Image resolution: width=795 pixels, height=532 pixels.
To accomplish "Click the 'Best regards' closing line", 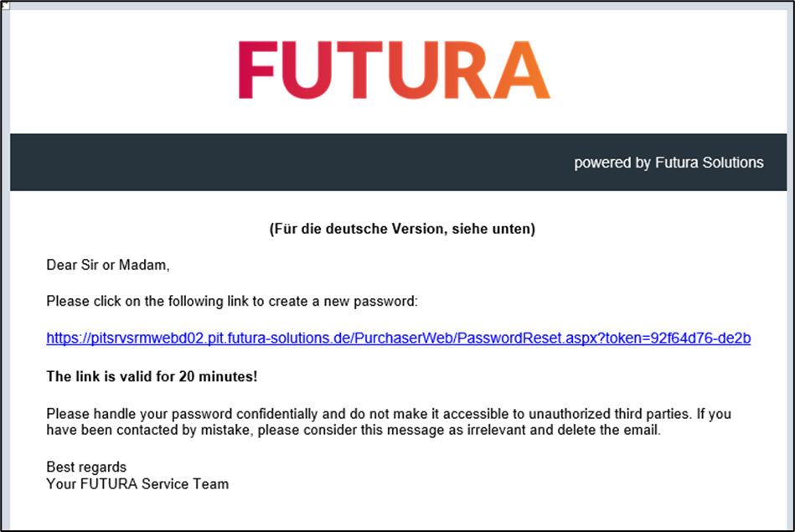I will tap(86, 467).
